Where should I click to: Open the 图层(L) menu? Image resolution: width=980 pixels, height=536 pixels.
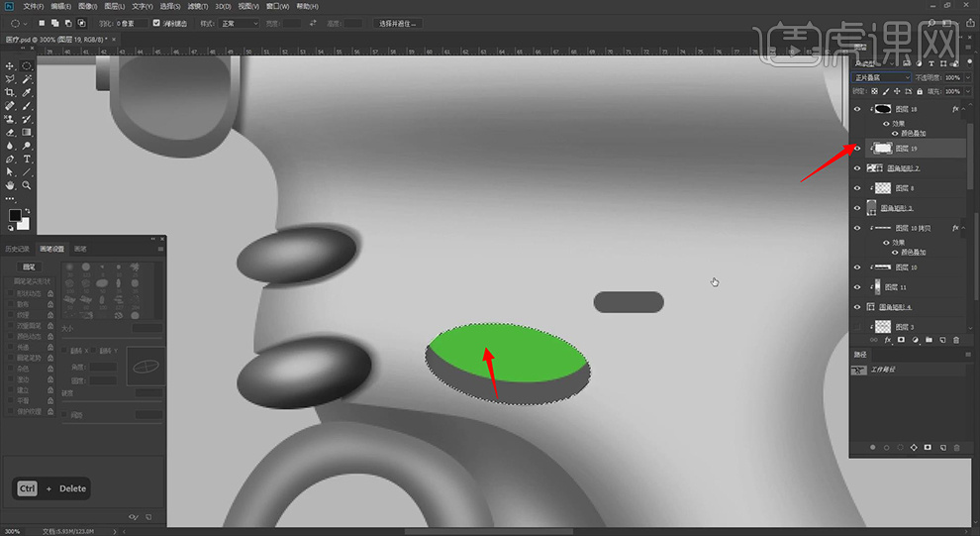115,6
